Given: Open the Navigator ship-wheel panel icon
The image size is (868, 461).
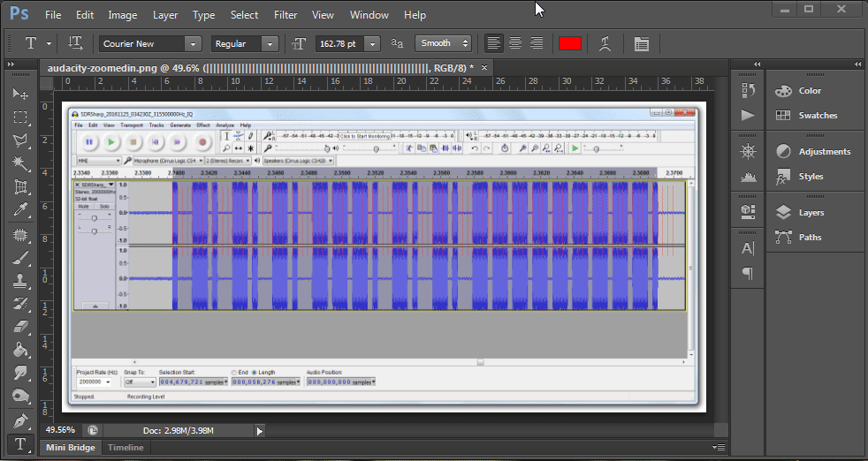Looking at the screenshot, I should point(748,151).
